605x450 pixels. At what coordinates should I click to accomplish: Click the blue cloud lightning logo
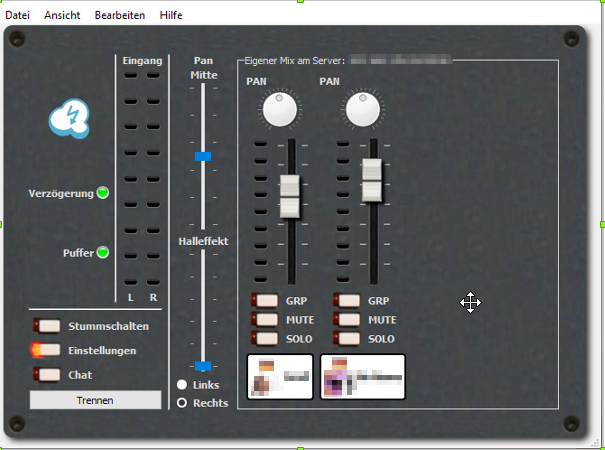(70, 118)
